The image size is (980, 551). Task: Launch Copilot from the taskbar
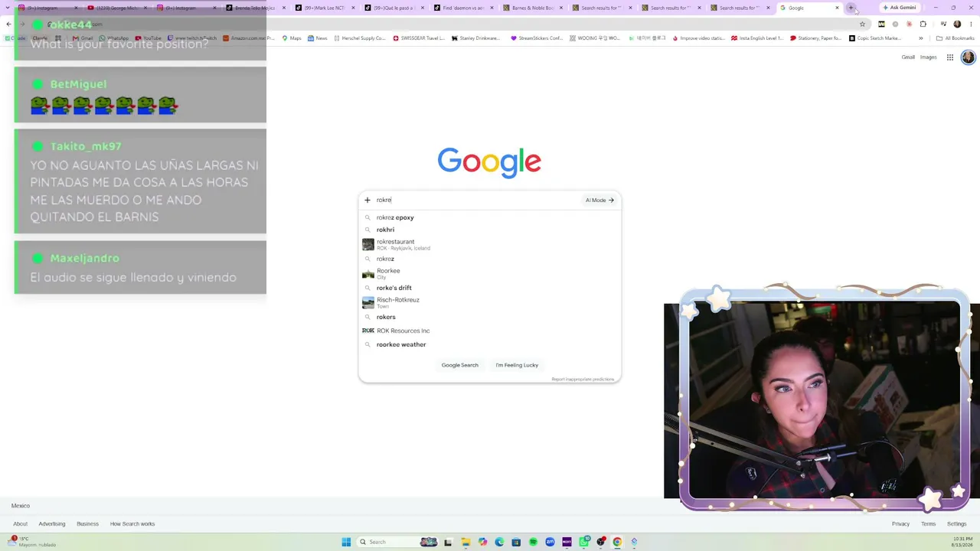(482, 542)
